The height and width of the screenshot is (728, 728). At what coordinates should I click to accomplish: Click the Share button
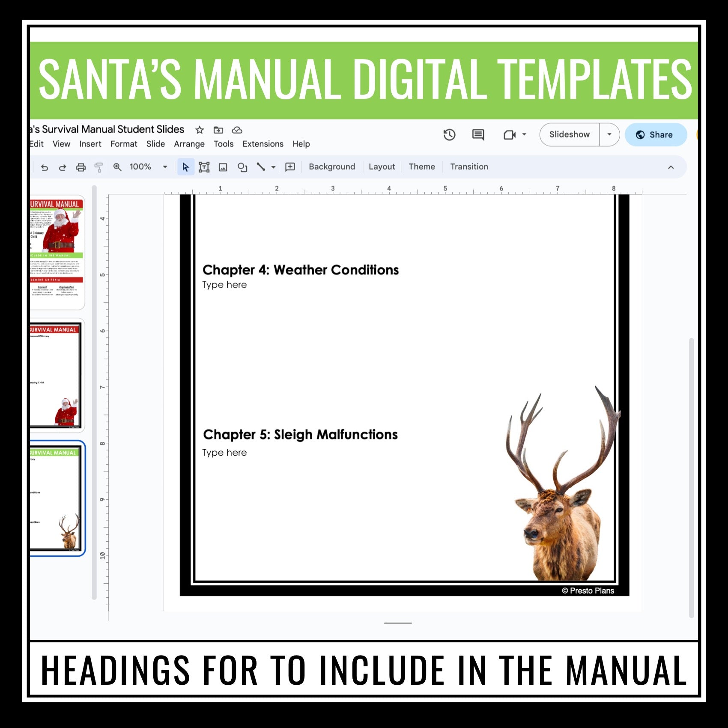(x=656, y=134)
